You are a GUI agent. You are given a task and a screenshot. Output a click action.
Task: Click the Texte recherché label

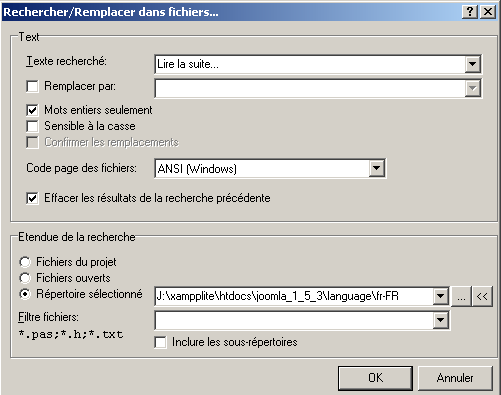point(66,61)
